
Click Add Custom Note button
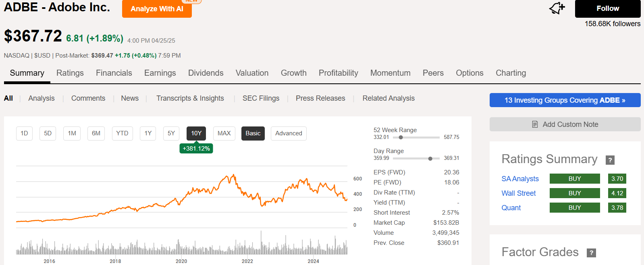coord(565,124)
